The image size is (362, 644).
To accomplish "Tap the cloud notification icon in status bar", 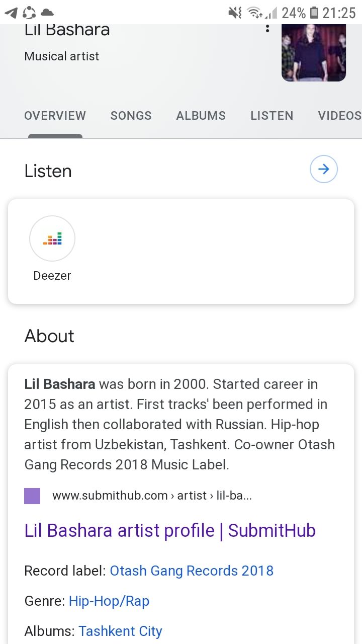I will [x=47, y=13].
